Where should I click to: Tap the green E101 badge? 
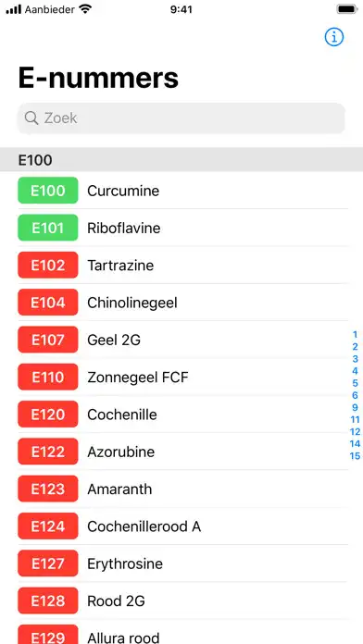click(47, 228)
